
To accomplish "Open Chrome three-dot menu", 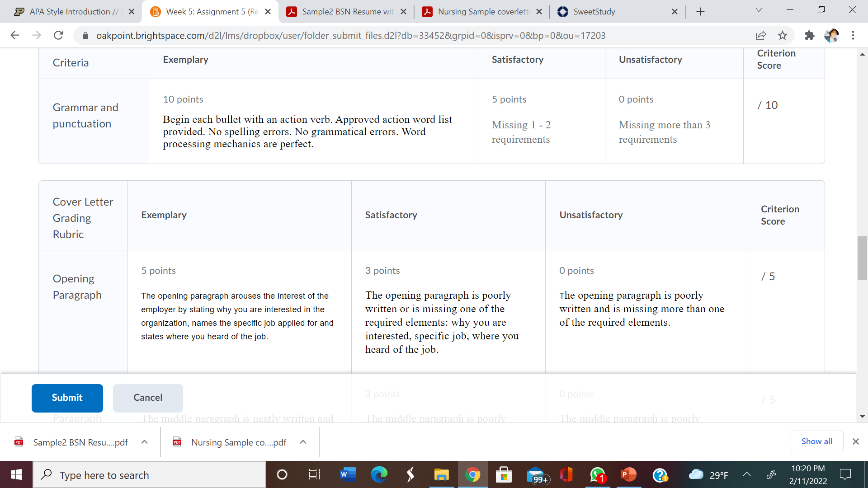I will (853, 35).
